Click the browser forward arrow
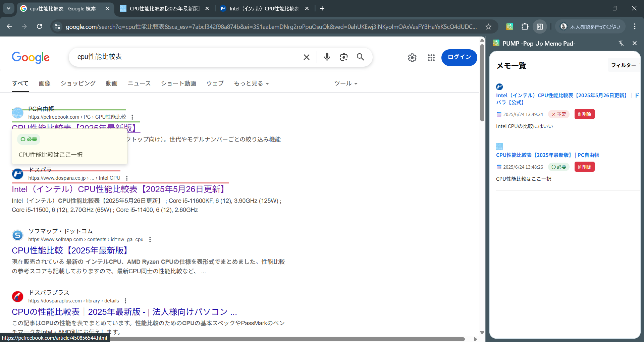The image size is (644, 342). (x=24, y=26)
